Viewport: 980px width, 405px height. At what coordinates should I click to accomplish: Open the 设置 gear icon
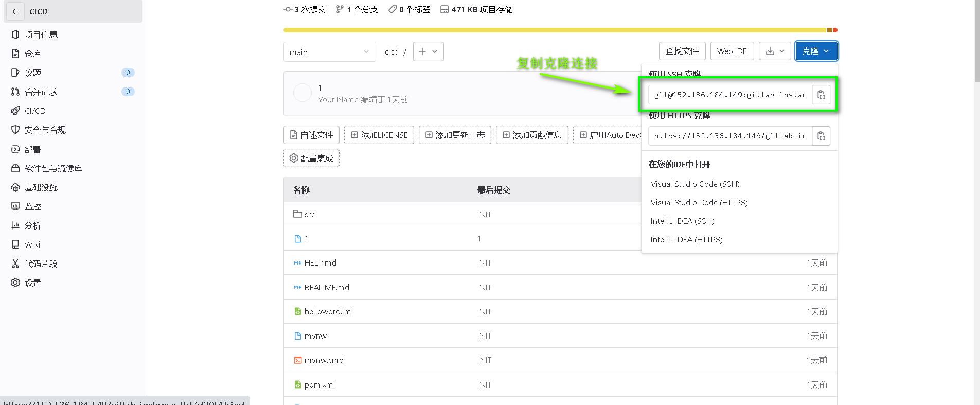click(x=15, y=283)
